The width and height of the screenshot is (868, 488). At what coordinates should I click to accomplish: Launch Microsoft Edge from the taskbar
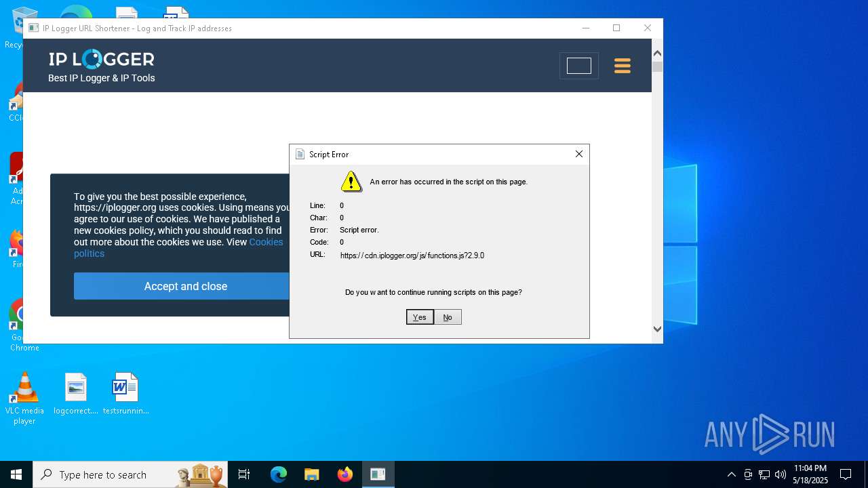coord(279,474)
